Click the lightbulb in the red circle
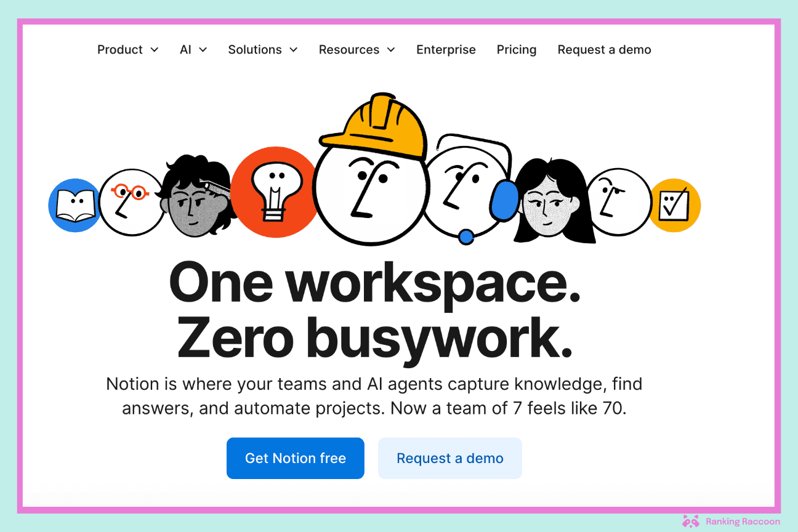Viewport: 798px width, 532px height. click(x=275, y=191)
